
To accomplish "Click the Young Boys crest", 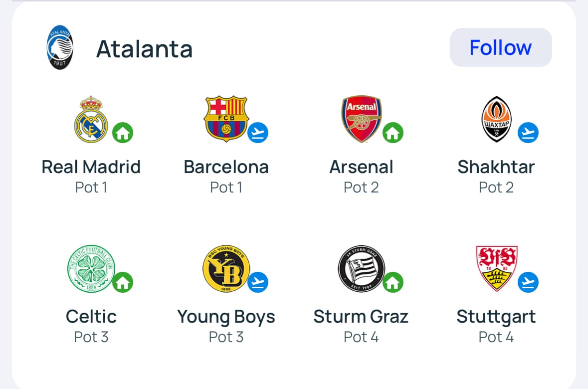I will point(226,268).
